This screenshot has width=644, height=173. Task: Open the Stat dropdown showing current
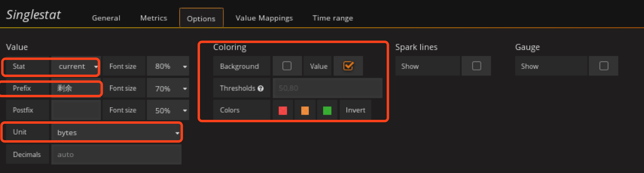pyautogui.click(x=76, y=66)
